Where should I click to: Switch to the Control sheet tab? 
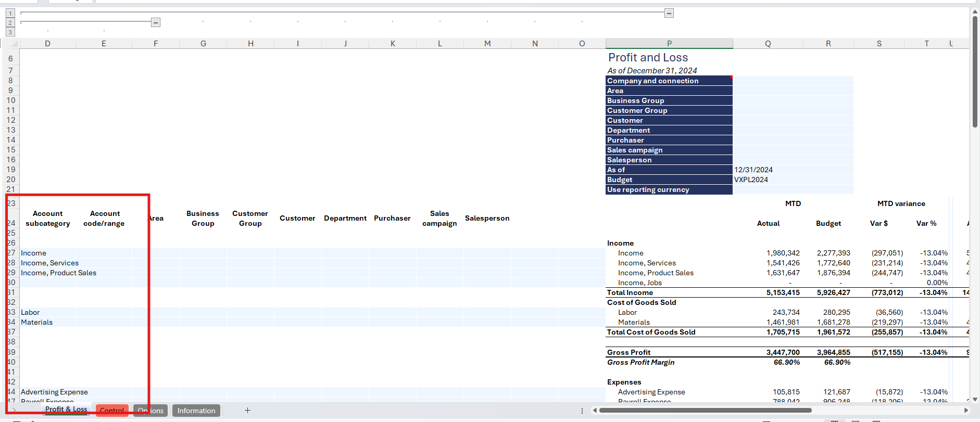pos(111,411)
